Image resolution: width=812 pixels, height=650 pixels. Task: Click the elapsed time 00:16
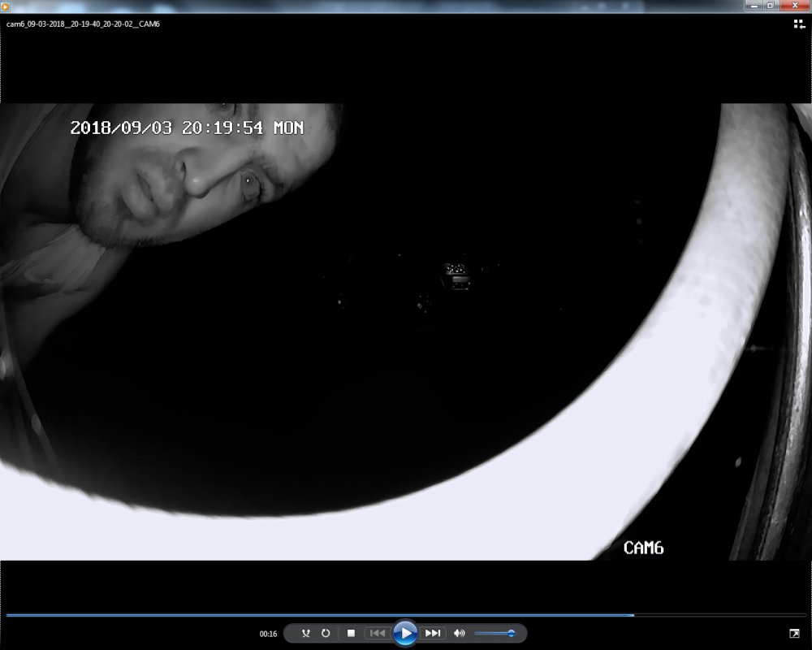(268, 634)
